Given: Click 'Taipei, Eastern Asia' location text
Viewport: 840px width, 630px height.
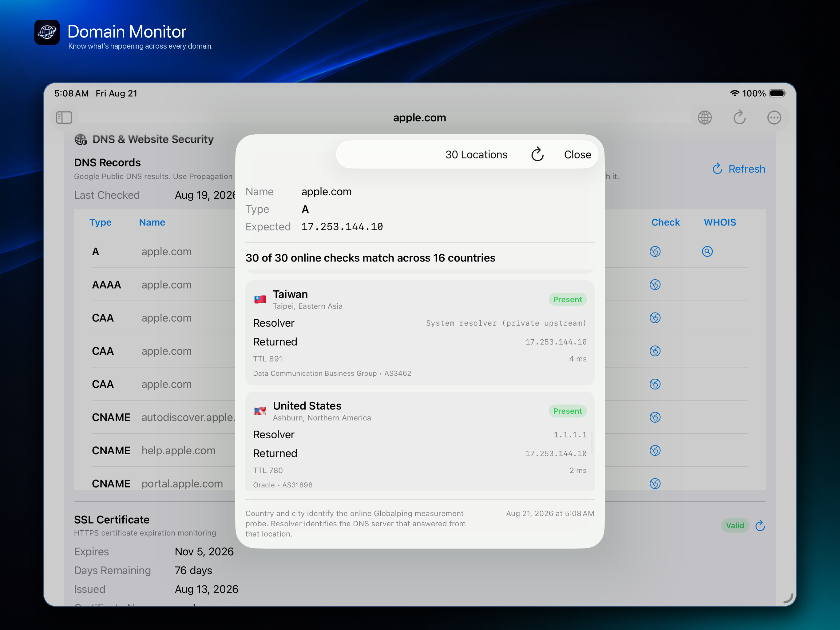Looking at the screenshot, I should (x=307, y=306).
